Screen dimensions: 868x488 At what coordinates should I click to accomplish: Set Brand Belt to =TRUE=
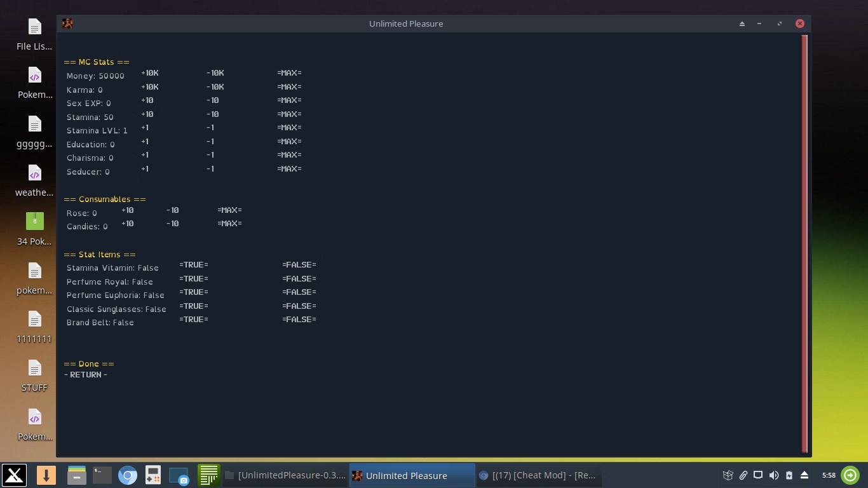pos(194,320)
